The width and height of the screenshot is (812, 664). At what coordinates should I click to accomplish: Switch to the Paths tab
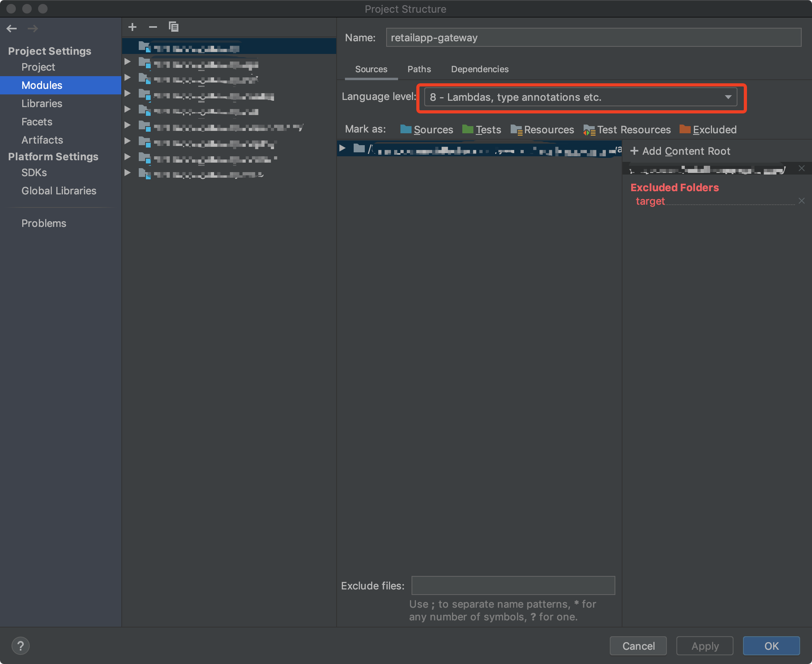(419, 69)
